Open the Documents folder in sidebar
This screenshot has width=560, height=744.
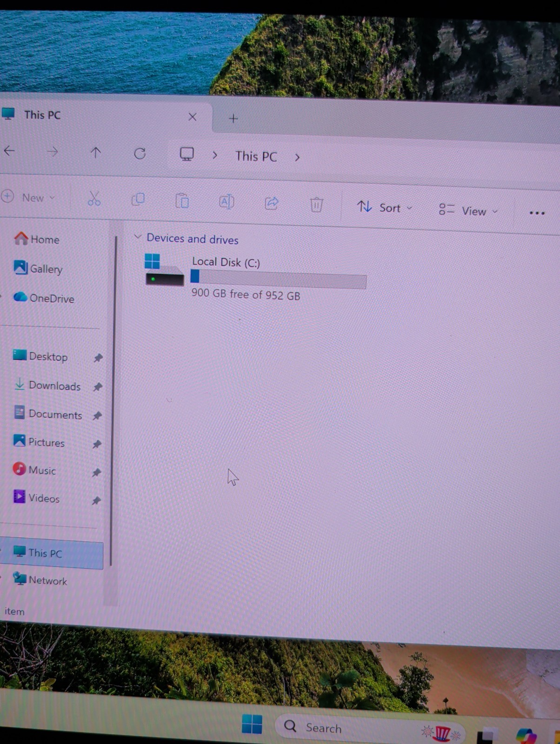[x=47, y=413]
